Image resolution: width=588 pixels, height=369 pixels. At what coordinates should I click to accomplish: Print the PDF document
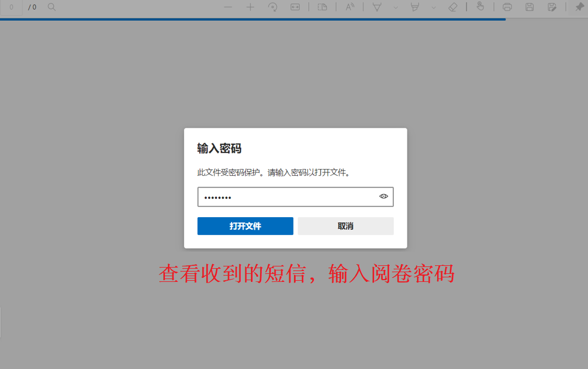pos(507,7)
